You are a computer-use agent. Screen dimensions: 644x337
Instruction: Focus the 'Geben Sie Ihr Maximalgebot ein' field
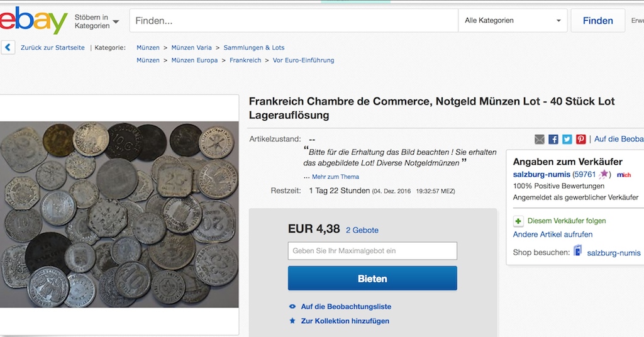[x=372, y=251]
